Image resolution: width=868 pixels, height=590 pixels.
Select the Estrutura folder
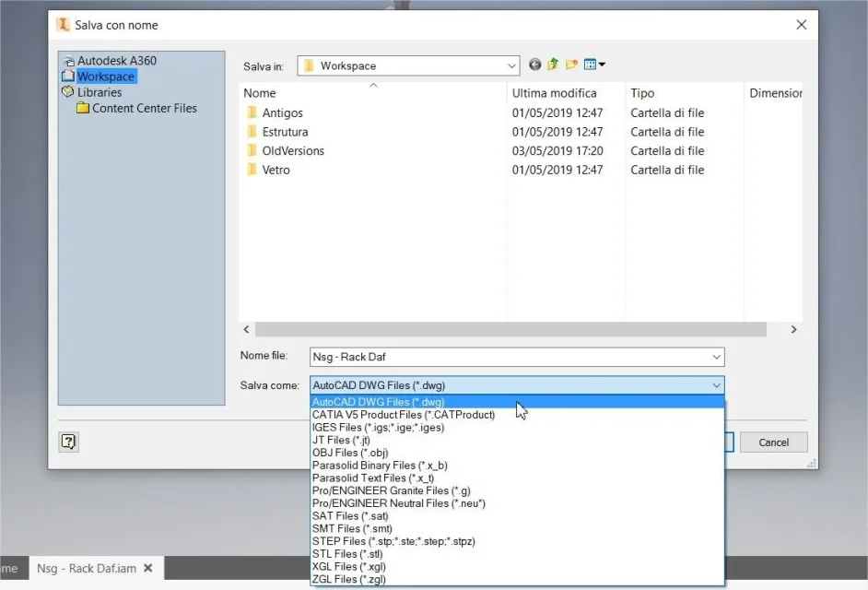[x=285, y=132]
